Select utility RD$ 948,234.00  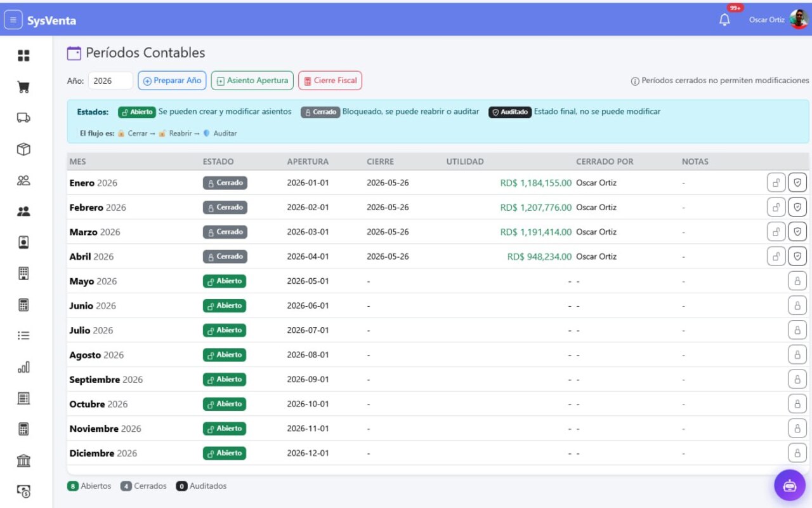(x=540, y=257)
